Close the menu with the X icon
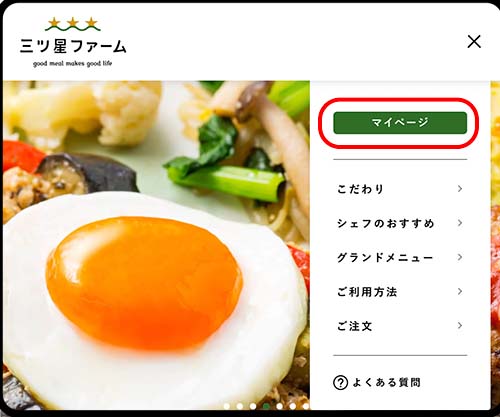500x417 pixels. [474, 42]
